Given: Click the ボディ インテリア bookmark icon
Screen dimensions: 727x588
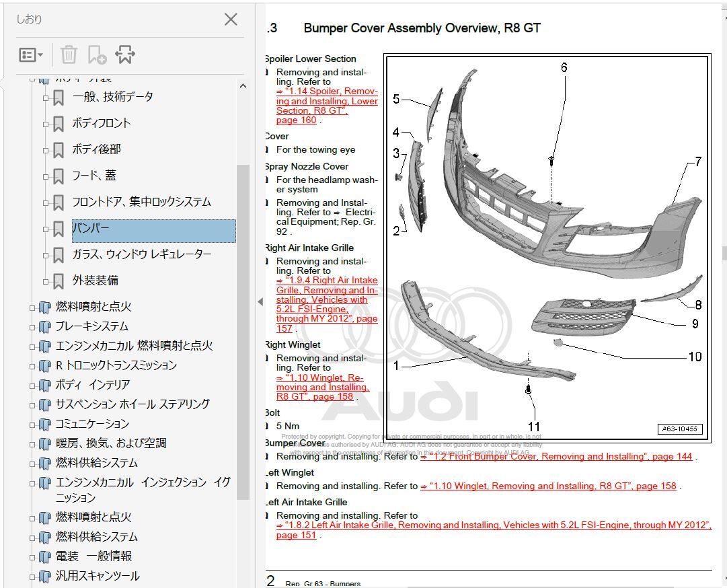Looking at the screenshot, I should [x=44, y=385].
